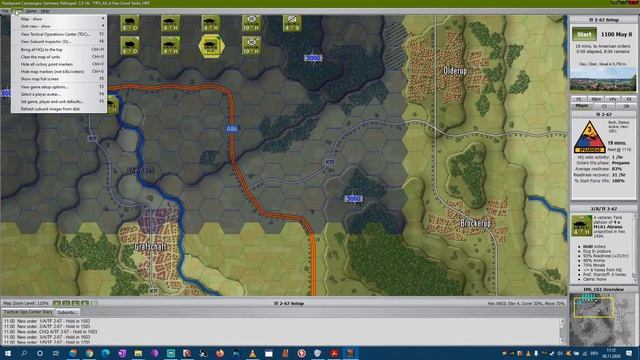Select fifth unit counter in top row
Screen dimensions: 640x360
[x=292, y=23]
